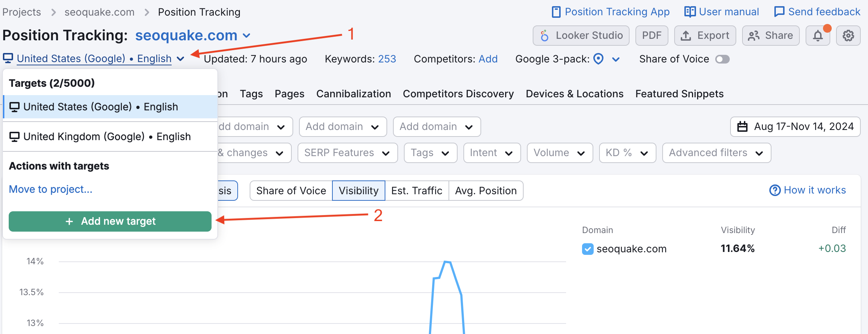This screenshot has height=334, width=868.
Task: Click the Export button
Action: (x=705, y=36)
